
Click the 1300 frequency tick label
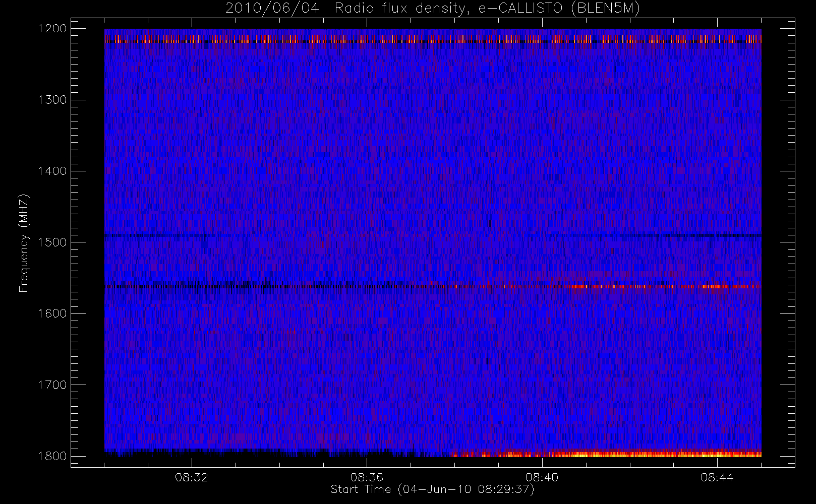point(52,100)
